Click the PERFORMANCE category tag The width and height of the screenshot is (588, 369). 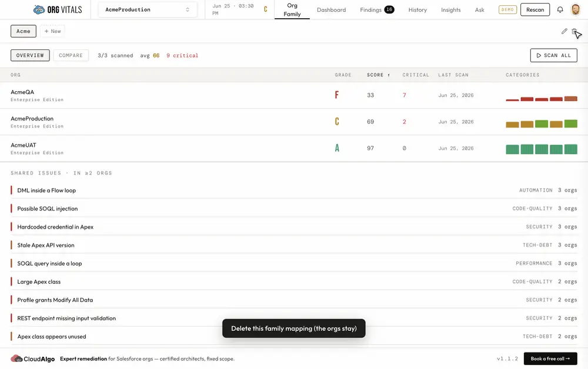534,263
